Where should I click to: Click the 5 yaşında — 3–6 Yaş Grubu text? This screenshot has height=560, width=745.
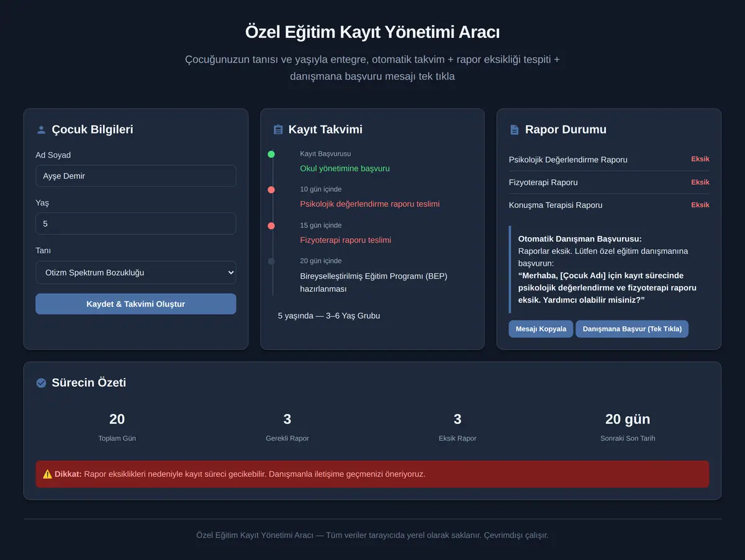[329, 315]
